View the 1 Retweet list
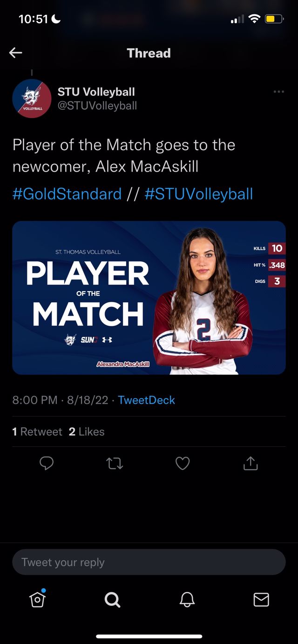Image resolution: width=298 pixels, height=644 pixels. [37, 432]
